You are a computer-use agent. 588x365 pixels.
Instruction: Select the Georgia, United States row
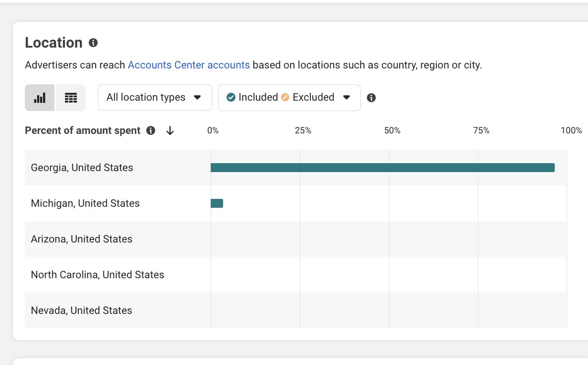pos(296,168)
